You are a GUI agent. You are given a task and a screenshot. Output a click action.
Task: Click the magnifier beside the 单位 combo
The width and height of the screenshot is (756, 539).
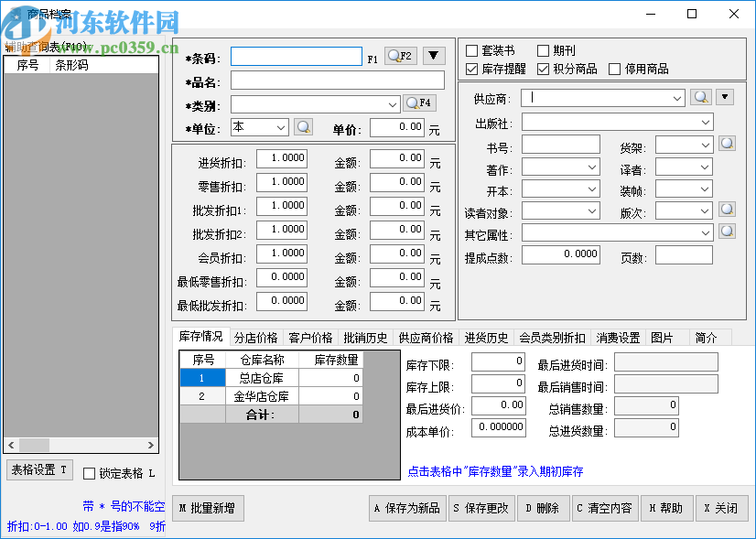click(x=303, y=127)
